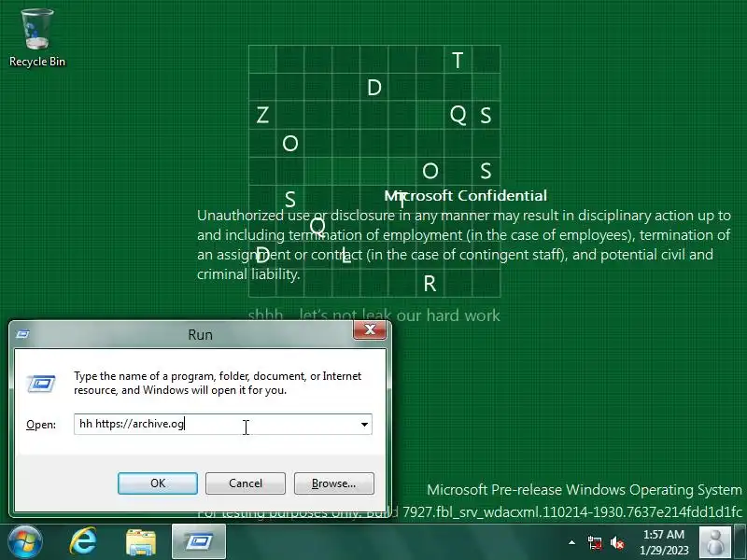747x560 pixels.
Task: Show hidden tray icons arrow
Action: click(571, 542)
